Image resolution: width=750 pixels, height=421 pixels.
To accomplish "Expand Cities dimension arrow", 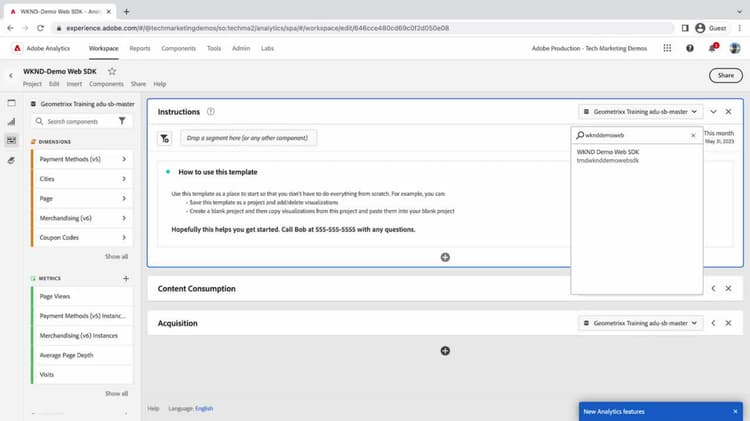I will 124,178.
